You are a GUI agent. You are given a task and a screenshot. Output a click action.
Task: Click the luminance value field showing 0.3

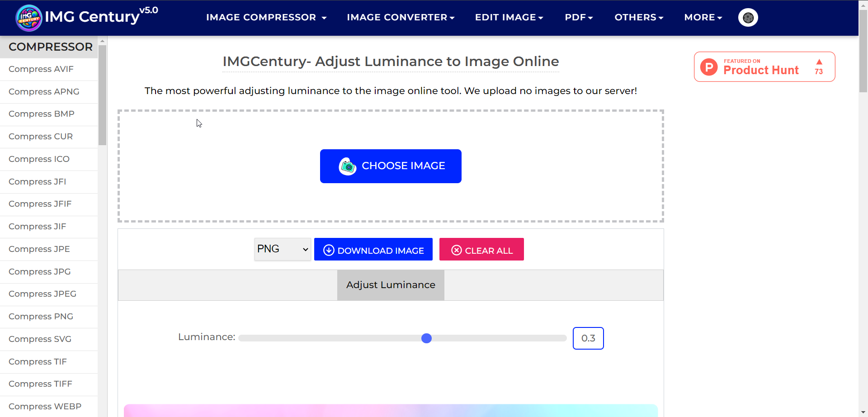[x=588, y=338]
